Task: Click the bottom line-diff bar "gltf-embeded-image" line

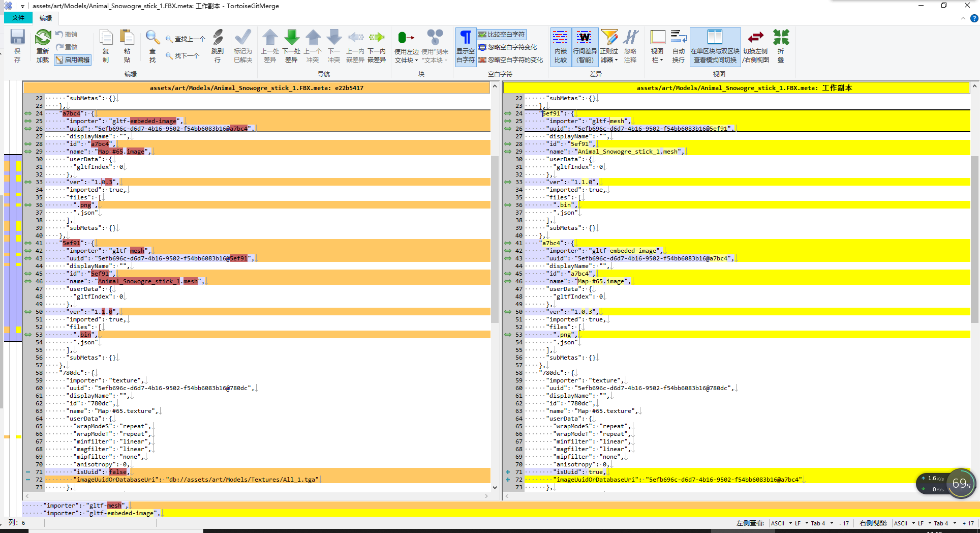Action: pyautogui.click(x=500, y=513)
